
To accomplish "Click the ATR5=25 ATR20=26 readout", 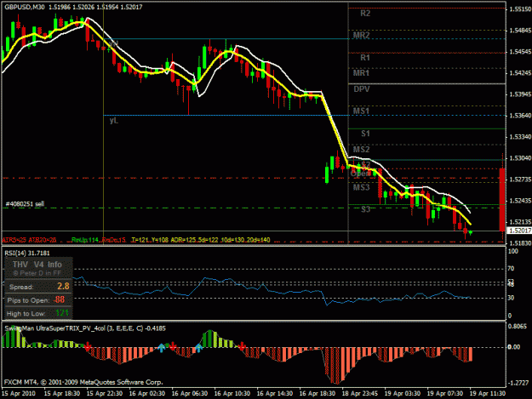I will click(30, 240).
